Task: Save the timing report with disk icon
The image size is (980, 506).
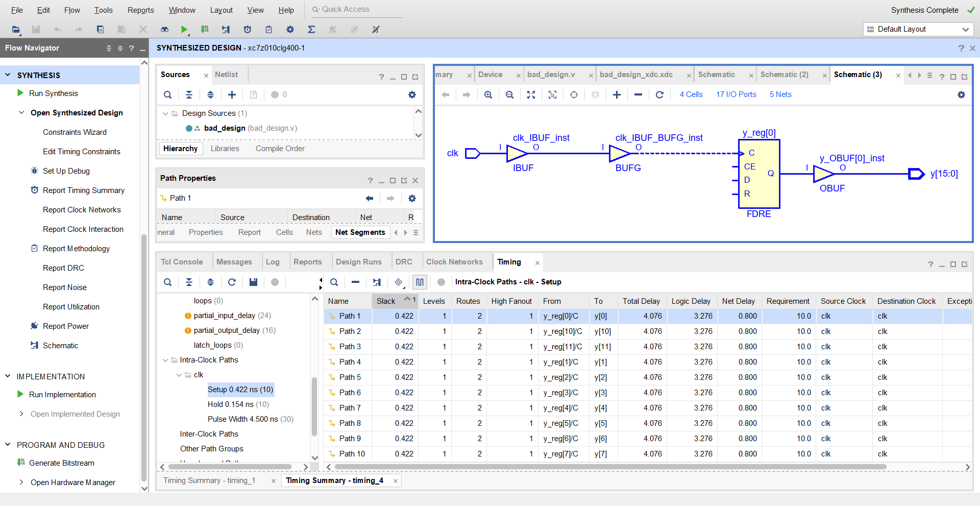Action: [253, 282]
